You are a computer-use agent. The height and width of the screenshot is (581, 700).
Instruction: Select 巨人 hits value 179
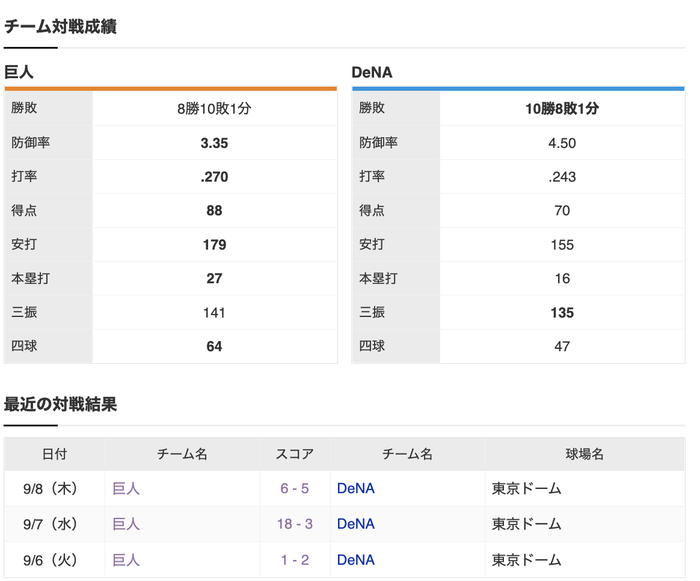coord(214,245)
